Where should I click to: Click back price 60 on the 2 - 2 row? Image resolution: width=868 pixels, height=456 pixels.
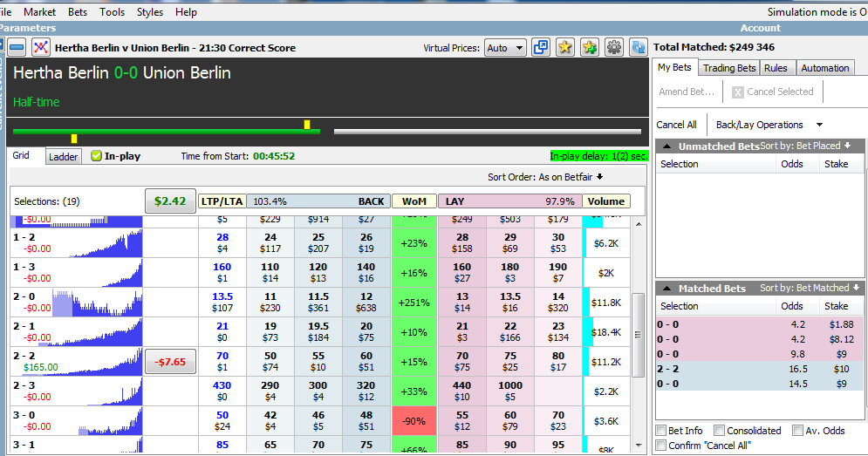[x=366, y=361]
